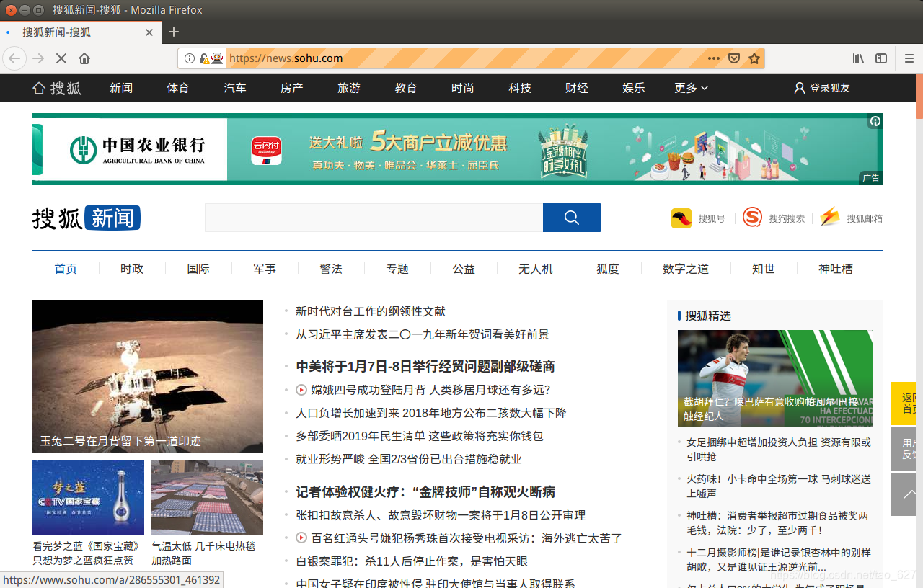Show site information icon in address bar

[x=190, y=58]
